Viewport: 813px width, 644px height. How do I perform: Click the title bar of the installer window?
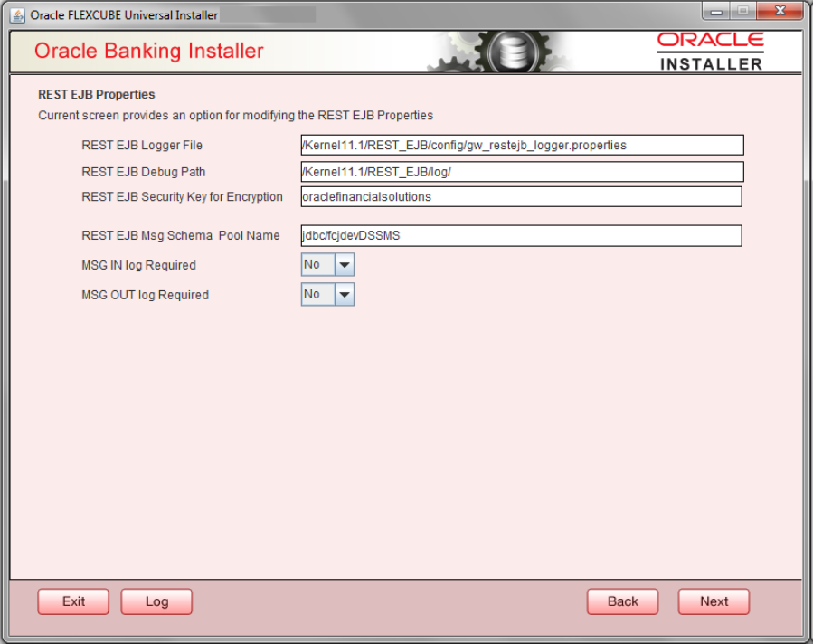[x=407, y=14]
